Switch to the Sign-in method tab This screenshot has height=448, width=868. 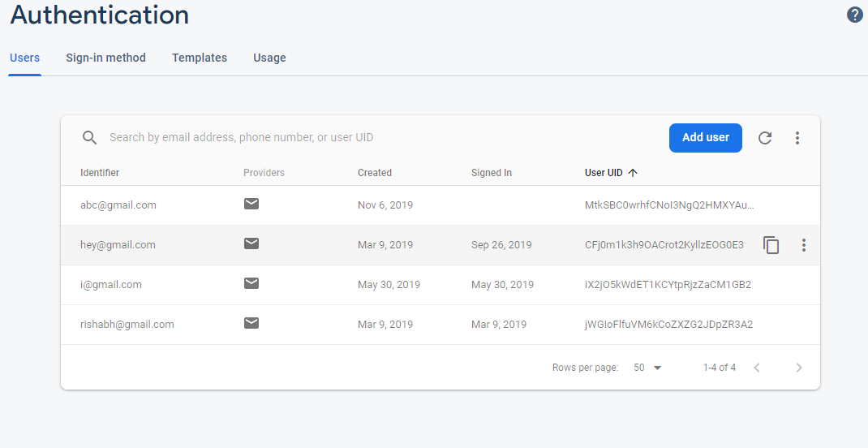pos(105,58)
